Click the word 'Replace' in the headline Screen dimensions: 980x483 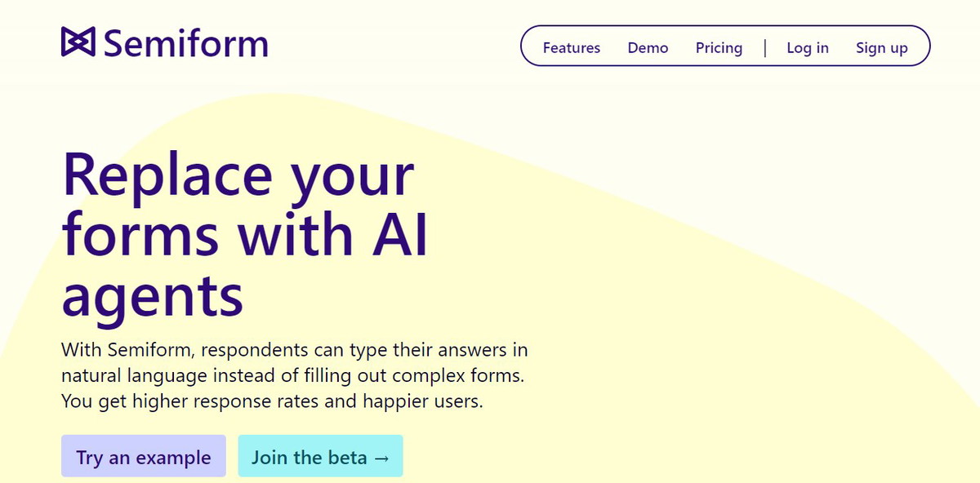coord(167,174)
